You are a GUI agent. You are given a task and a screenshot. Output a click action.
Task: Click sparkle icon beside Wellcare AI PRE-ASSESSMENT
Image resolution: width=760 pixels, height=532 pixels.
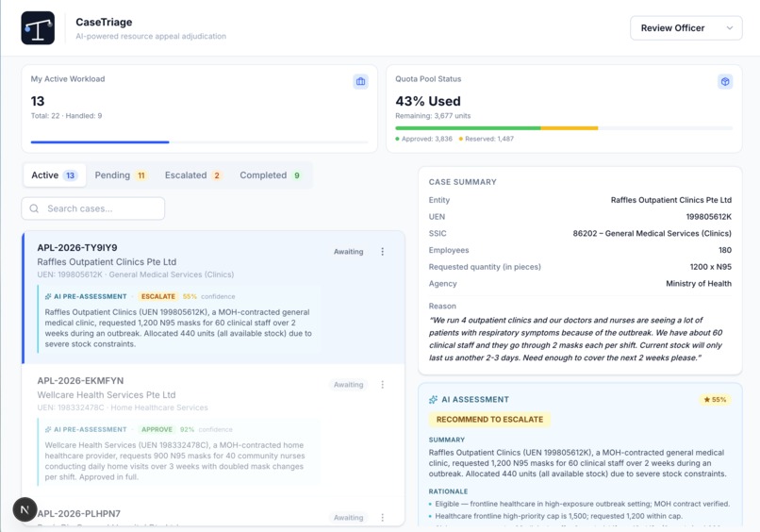coord(48,429)
